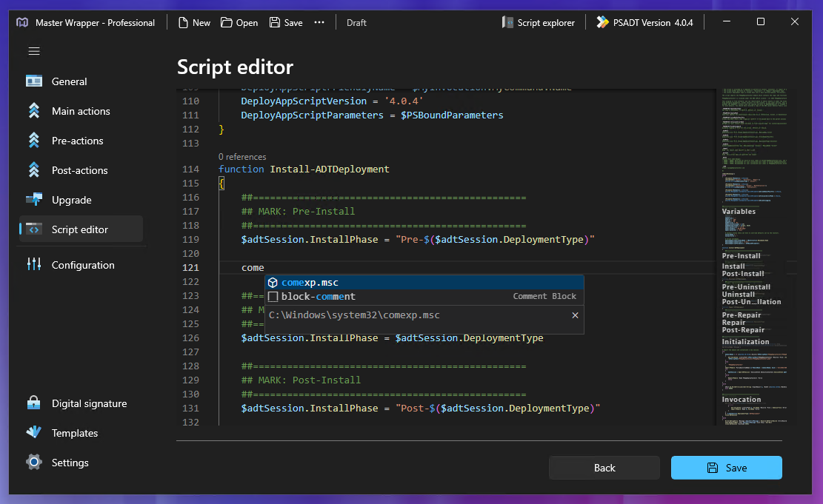Click the DeployAppScriptVersion = '4.0.4' line

(333, 101)
